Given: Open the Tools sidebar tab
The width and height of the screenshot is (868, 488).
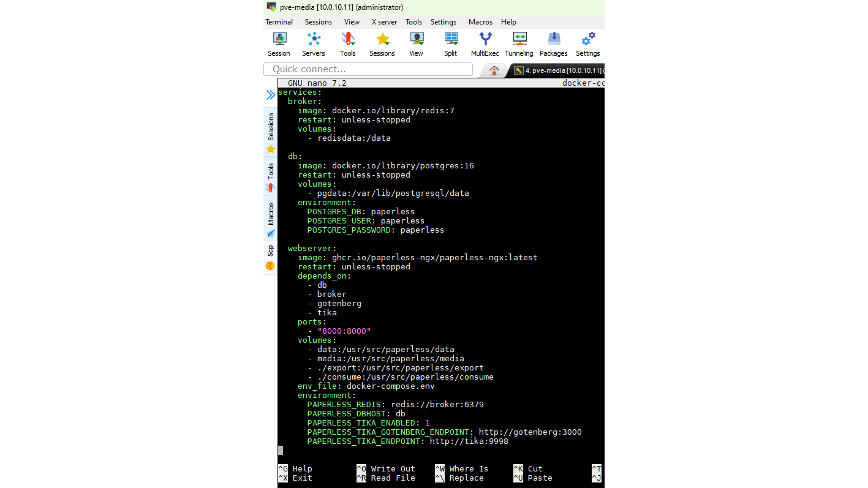Looking at the screenshot, I should (271, 178).
